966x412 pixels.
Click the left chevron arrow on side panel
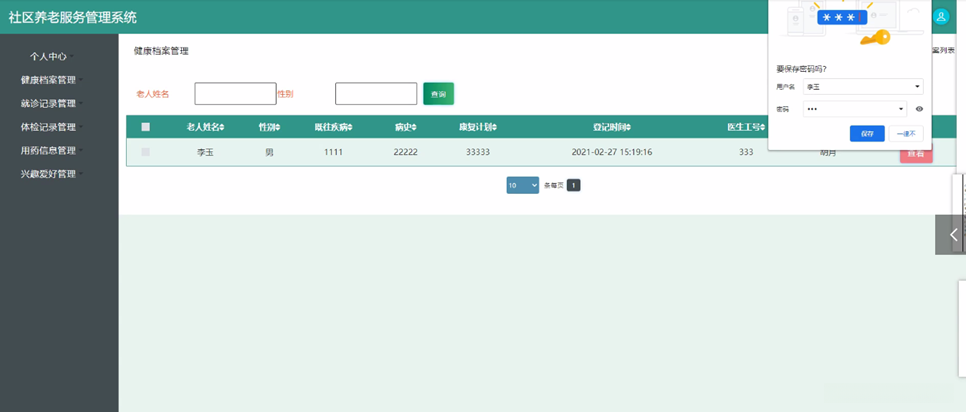(954, 234)
